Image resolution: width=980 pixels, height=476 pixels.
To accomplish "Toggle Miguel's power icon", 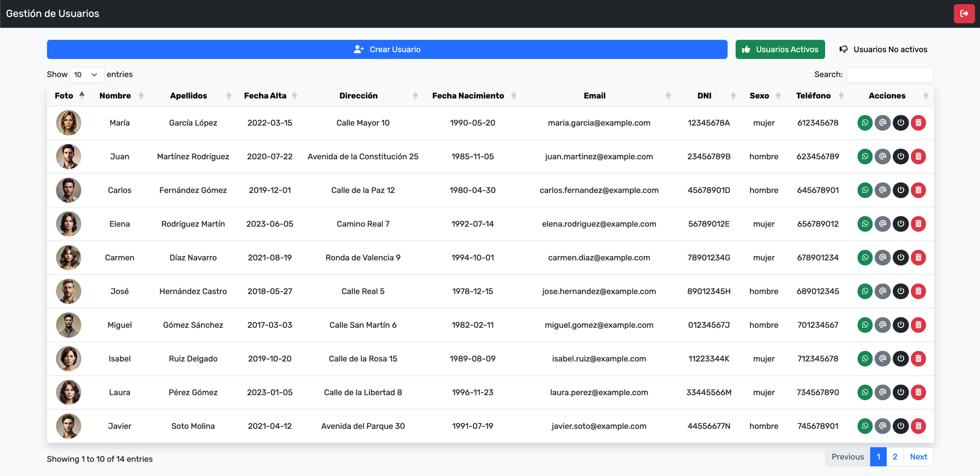I will pos(900,325).
